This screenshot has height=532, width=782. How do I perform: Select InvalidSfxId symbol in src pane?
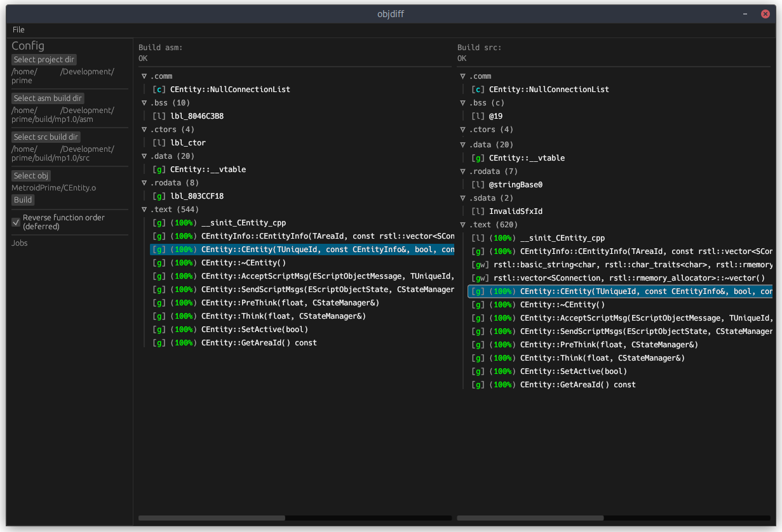coord(515,211)
